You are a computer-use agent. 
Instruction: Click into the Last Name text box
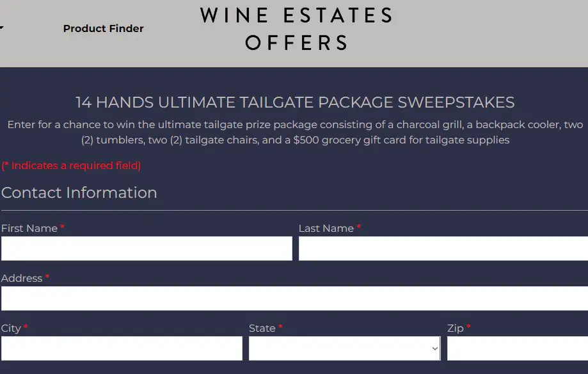click(x=443, y=248)
